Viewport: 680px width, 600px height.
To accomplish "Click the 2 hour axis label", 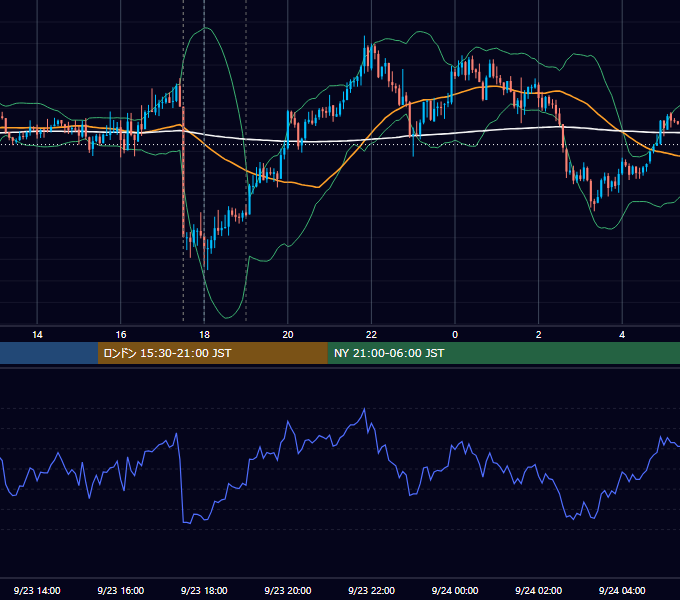I will [x=539, y=335].
